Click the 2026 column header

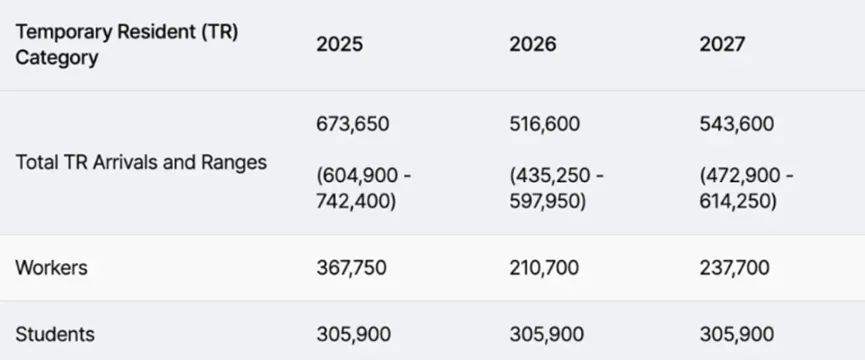pyautogui.click(x=532, y=45)
